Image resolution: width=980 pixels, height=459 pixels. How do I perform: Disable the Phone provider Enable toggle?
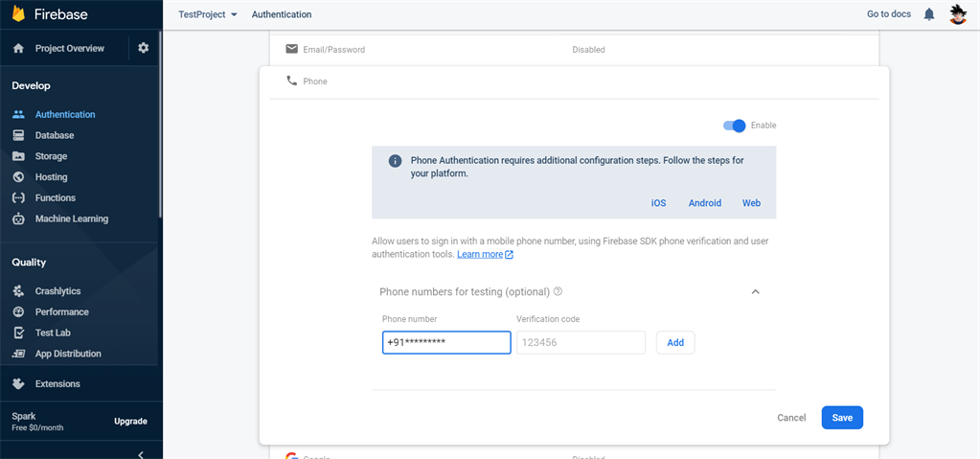click(735, 126)
